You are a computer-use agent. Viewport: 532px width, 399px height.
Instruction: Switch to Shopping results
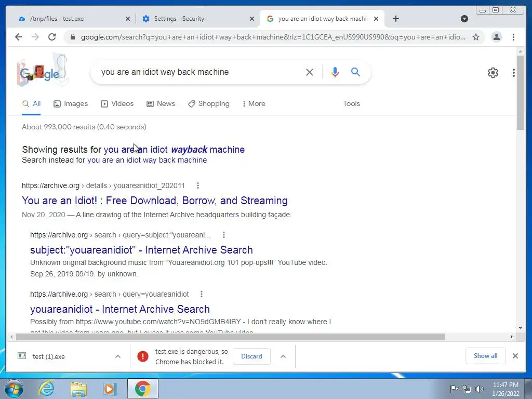click(x=209, y=104)
